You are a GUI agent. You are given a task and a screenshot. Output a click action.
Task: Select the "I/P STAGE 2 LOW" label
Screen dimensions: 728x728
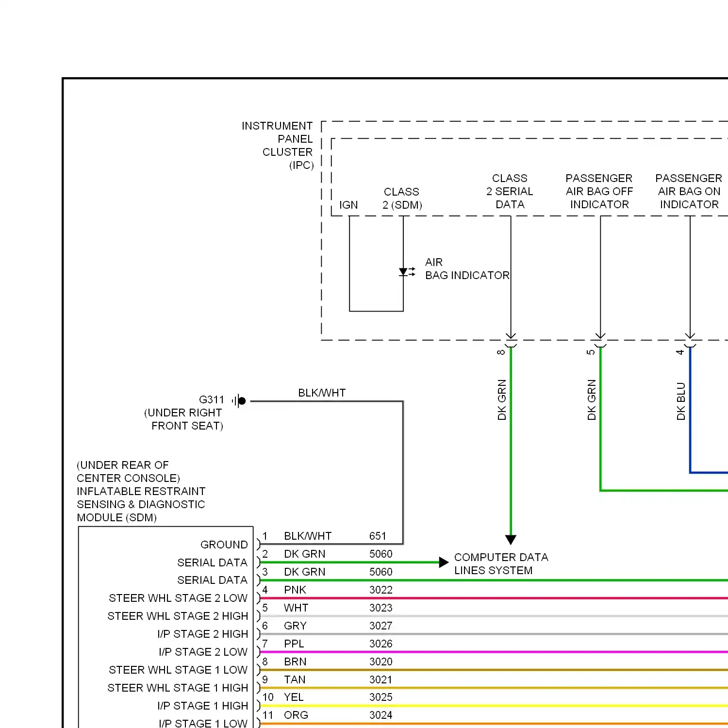[203, 652]
